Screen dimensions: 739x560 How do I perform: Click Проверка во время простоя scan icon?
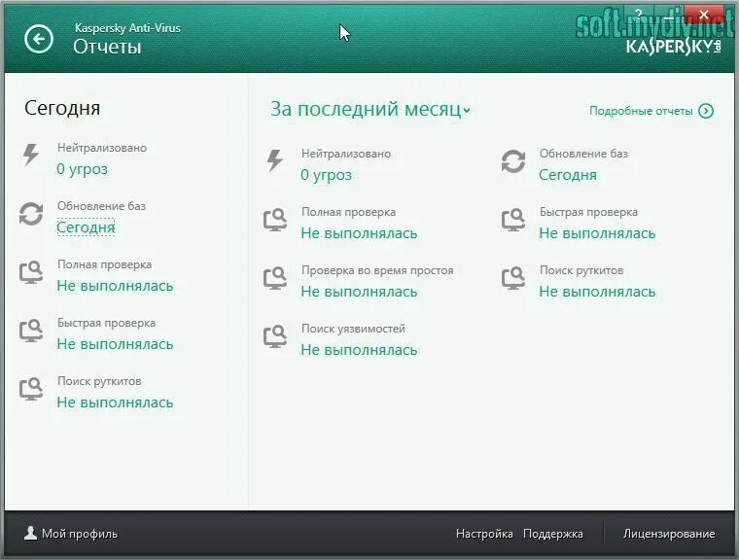[x=275, y=278]
